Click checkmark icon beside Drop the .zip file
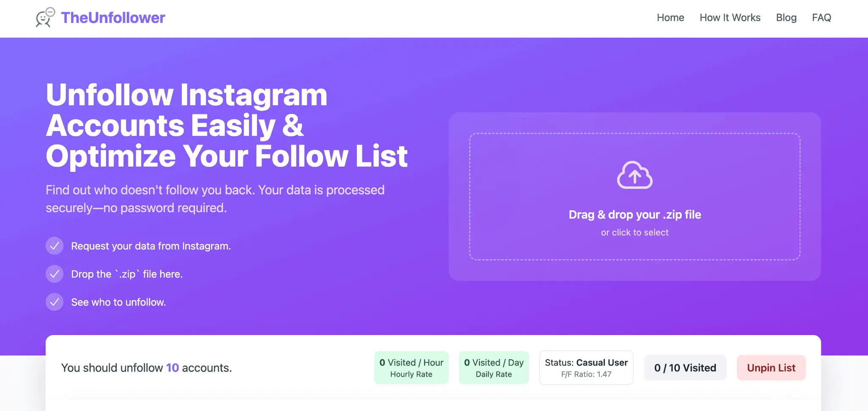The height and width of the screenshot is (411, 868). [55, 274]
